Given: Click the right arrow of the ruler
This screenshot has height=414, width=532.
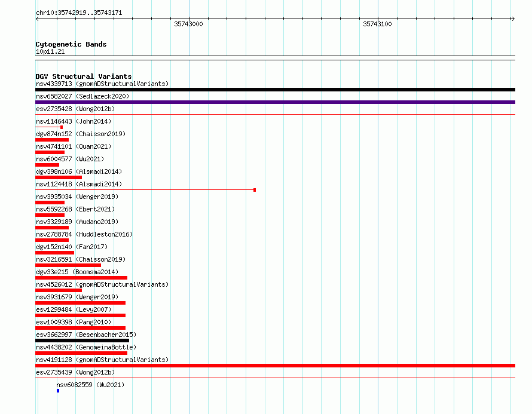Looking at the screenshot, I should 513,19.
